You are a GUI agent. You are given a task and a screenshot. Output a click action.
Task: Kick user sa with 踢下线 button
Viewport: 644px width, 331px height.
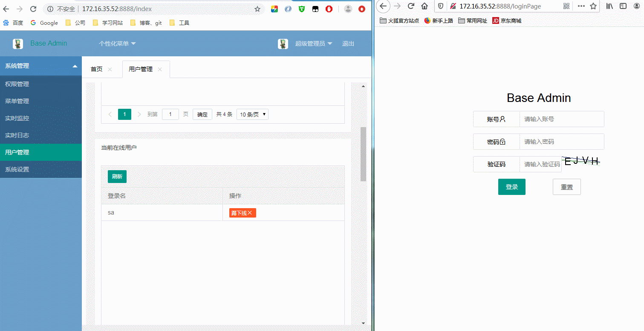pyautogui.click(x=243, y=213)
